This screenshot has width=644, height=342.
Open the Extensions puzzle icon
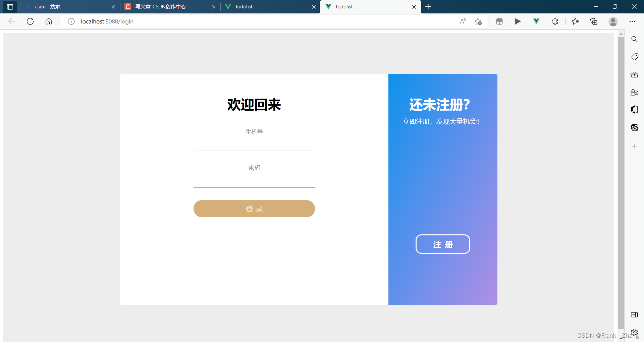click(554, 21)
